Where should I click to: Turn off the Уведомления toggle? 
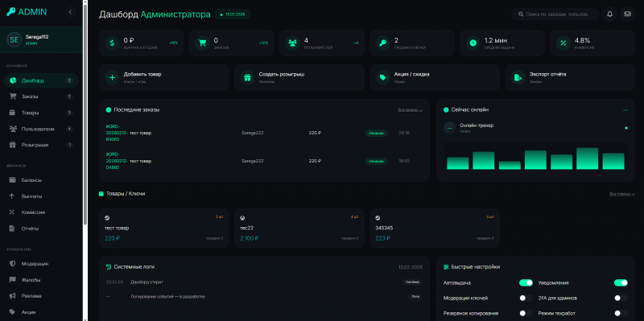coord(621,283)
